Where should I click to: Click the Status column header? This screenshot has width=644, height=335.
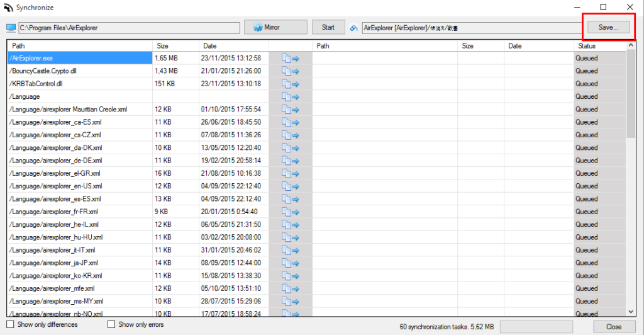599,45
